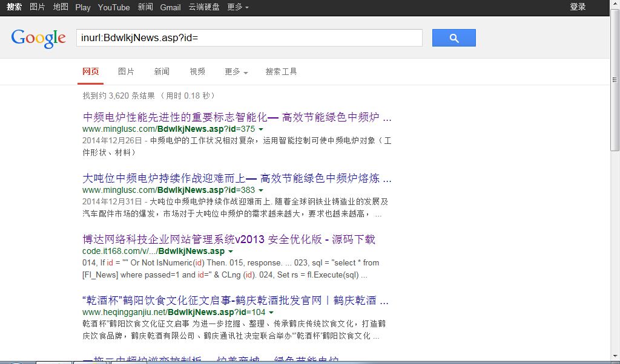Open the Google logo homepage link

coord(38,38)
